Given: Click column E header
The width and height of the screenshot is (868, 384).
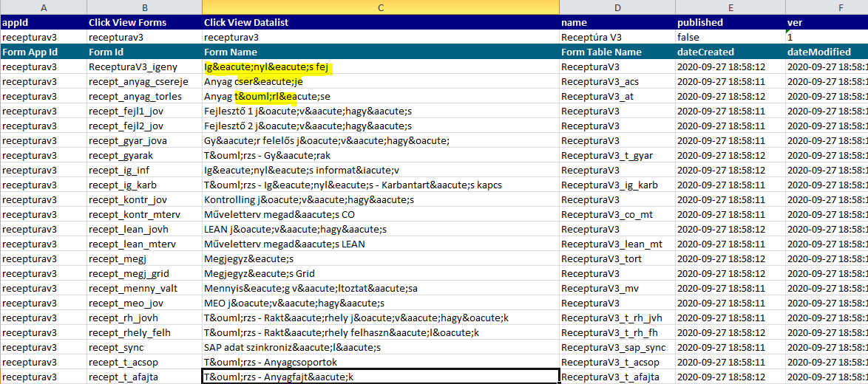Looking at the screenshot, I should 730,7.
